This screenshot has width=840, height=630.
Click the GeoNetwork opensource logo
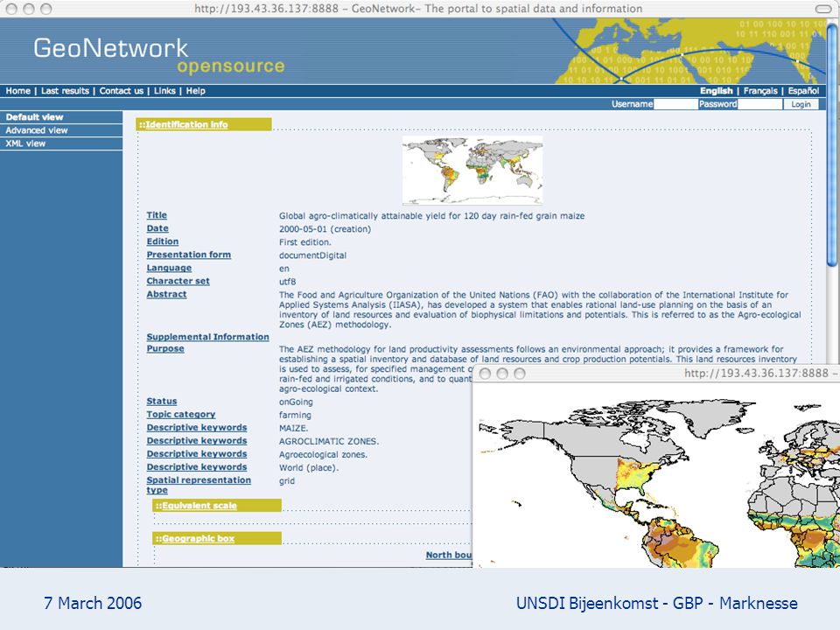point(159,56)
